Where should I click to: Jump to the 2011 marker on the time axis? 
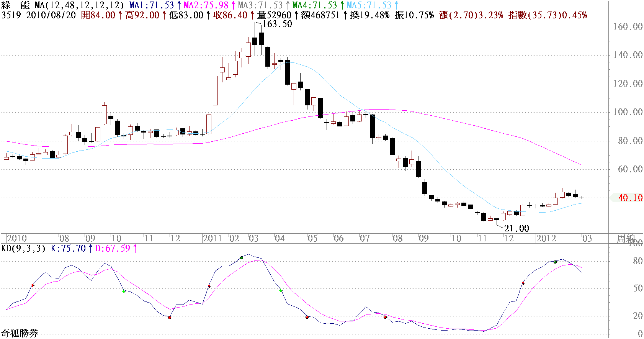212,239
